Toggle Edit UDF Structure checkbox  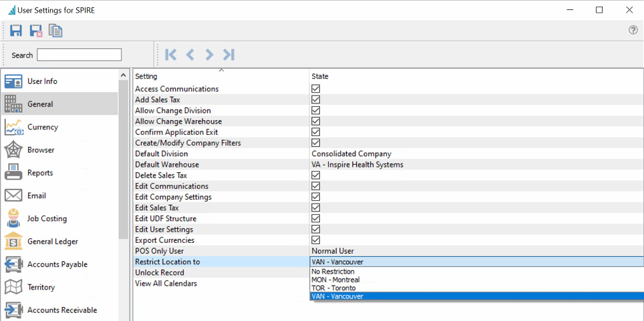coord(315,218)
